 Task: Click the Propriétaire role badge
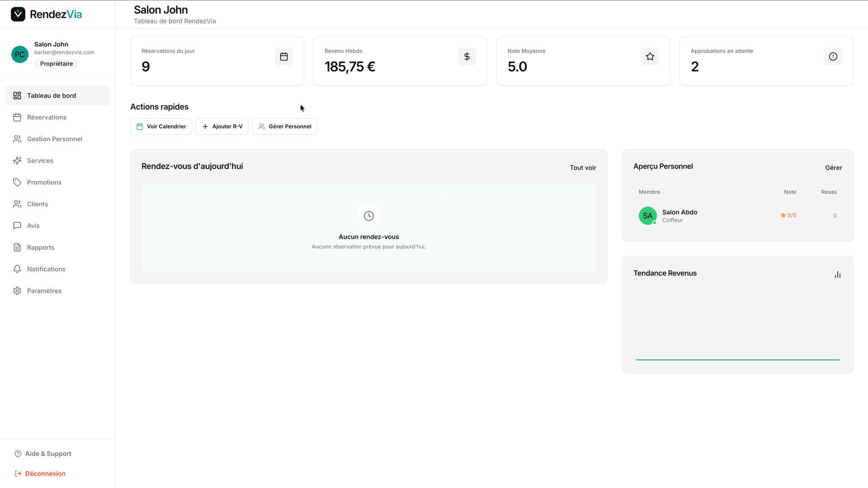(57, 64)
